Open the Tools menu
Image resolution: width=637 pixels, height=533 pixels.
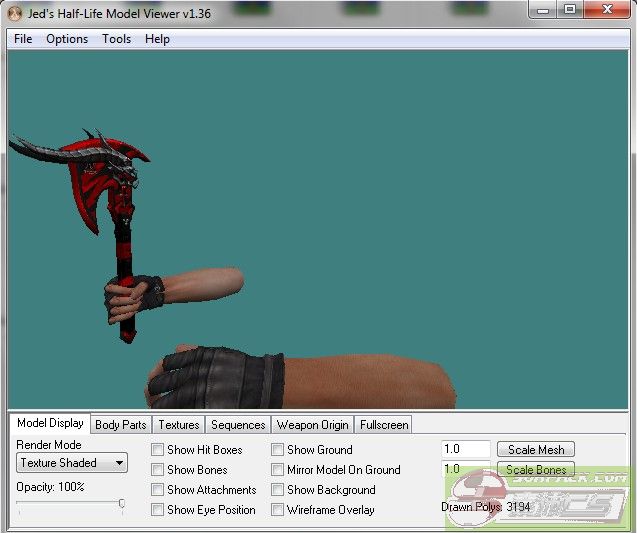coord(116,39)
